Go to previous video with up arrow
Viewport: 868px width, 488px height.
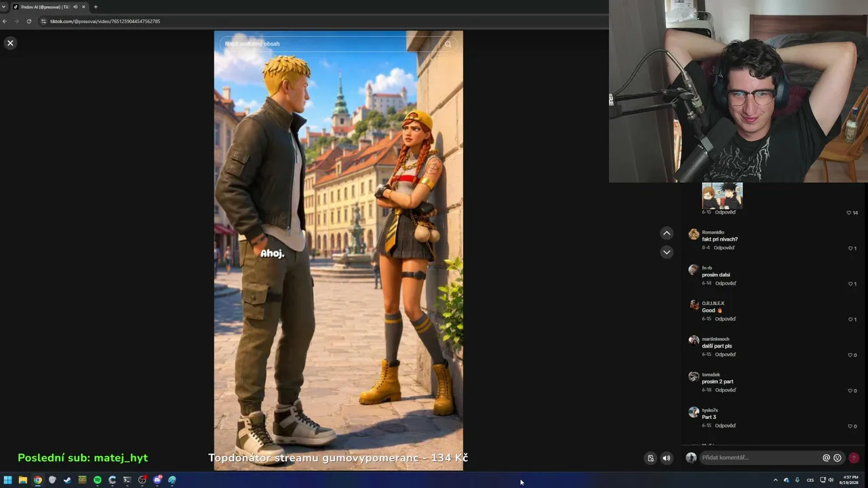tap(667, 233)
